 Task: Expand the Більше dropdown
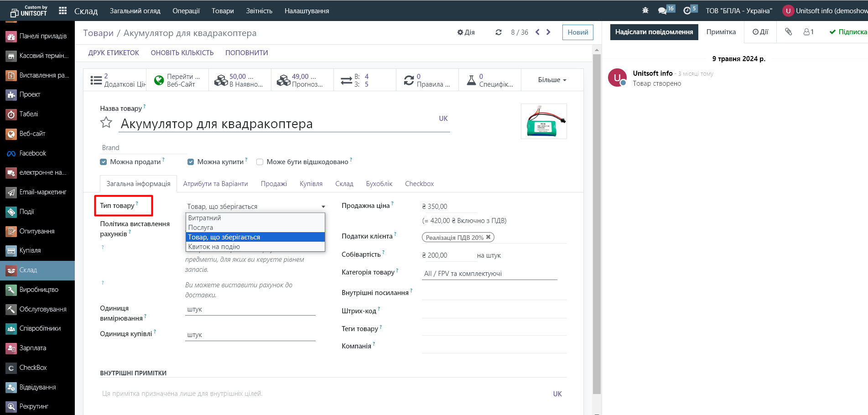[552, 80]
